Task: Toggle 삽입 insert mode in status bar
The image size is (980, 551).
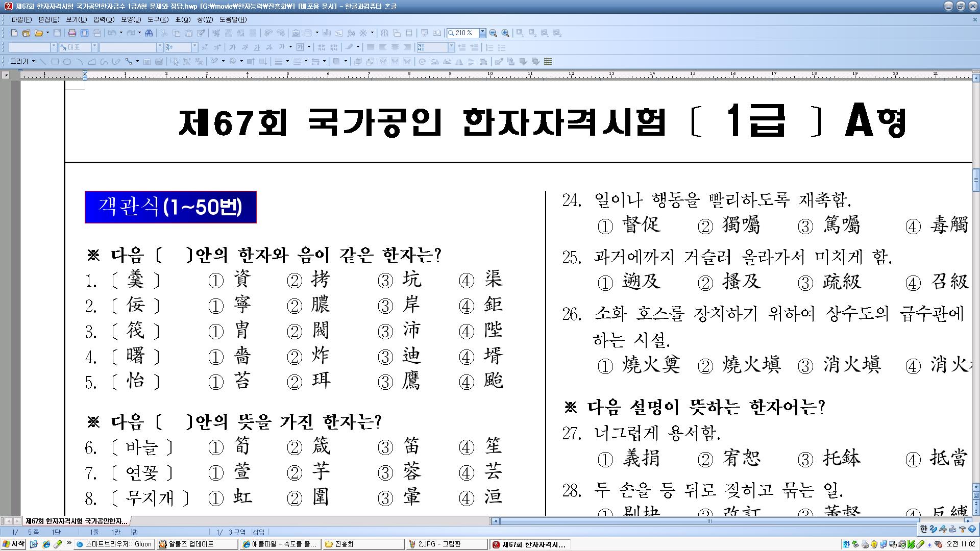Action: pyautogui.click(x=259, y=532)
